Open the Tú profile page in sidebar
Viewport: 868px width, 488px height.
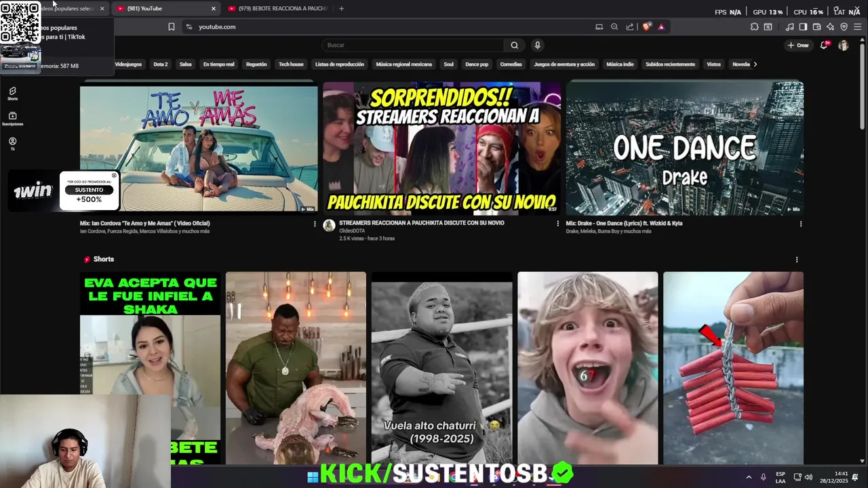[12, 144]
